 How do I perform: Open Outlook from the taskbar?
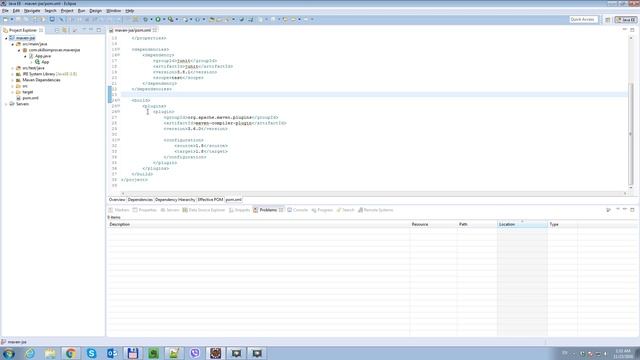click(x=112, y=353)
